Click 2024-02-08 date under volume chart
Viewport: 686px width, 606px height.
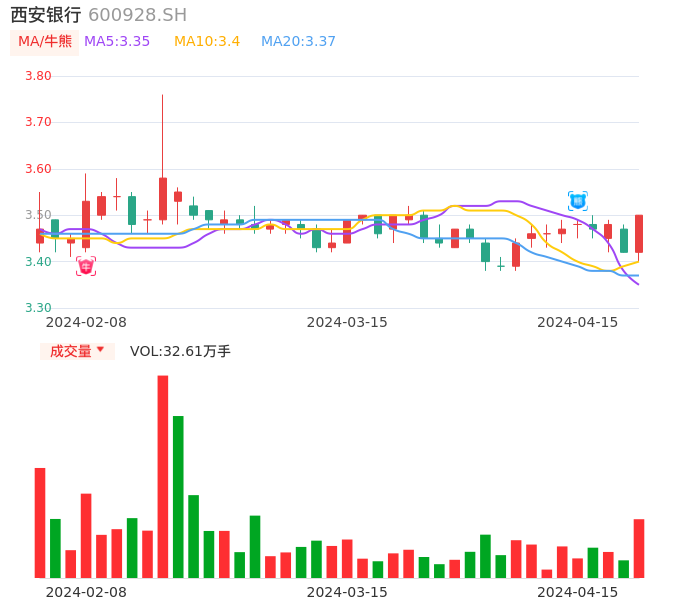point(86,592)
